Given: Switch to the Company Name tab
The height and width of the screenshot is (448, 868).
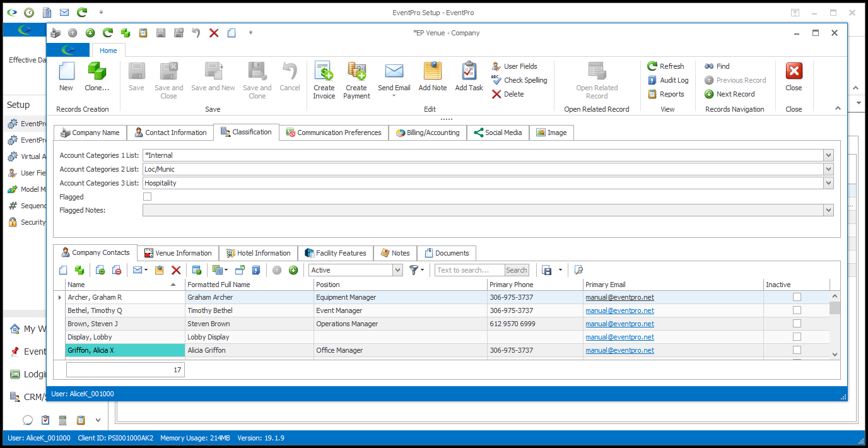Looking at the screenshot, I should point(90,133).
